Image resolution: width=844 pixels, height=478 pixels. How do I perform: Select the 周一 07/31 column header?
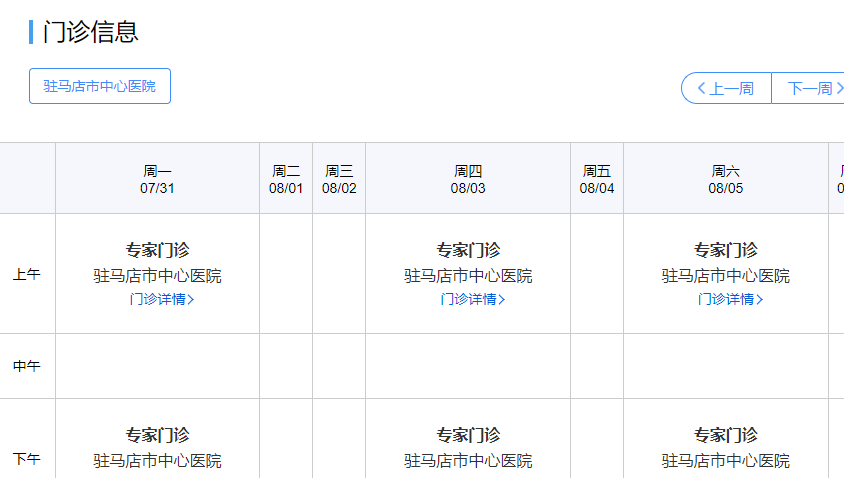click(x=157, y=179)
